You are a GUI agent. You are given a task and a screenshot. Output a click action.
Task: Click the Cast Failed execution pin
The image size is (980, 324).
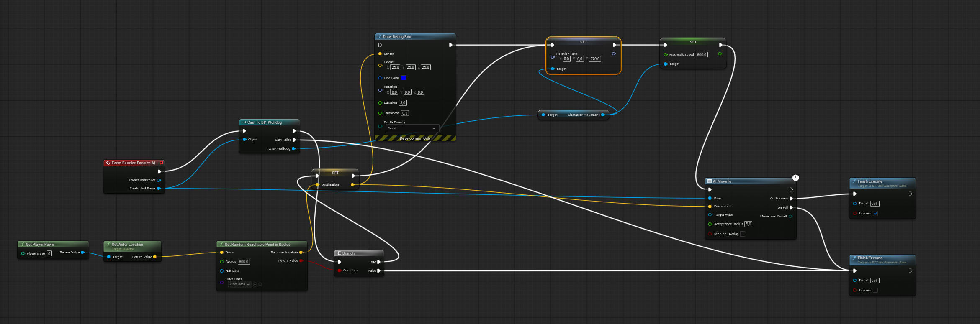click(294, 140)
